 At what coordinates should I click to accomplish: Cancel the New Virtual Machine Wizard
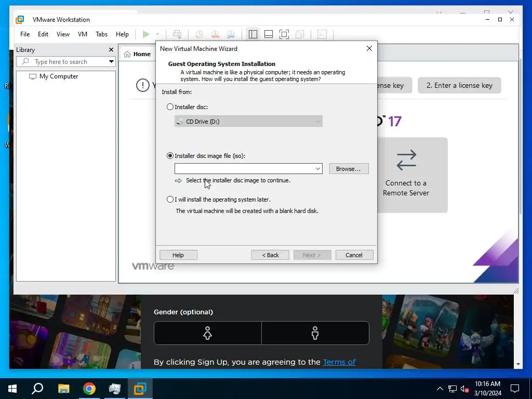[x=354, y=255]
